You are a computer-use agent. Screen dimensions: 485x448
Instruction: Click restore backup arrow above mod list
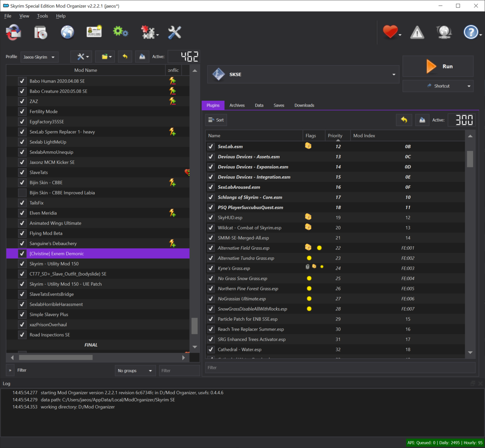[125, 56]
